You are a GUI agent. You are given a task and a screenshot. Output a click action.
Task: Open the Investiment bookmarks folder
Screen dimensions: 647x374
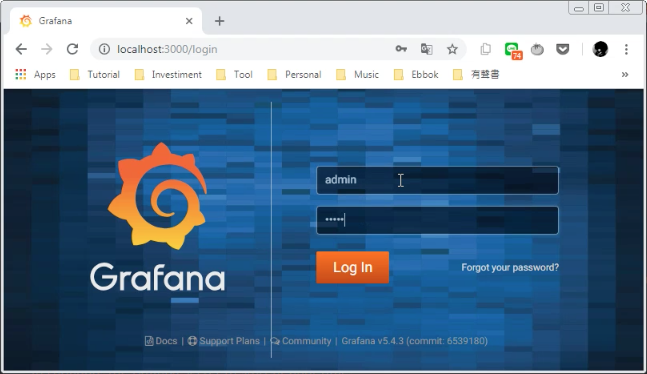pyautogui.click(x=168, y=74)
